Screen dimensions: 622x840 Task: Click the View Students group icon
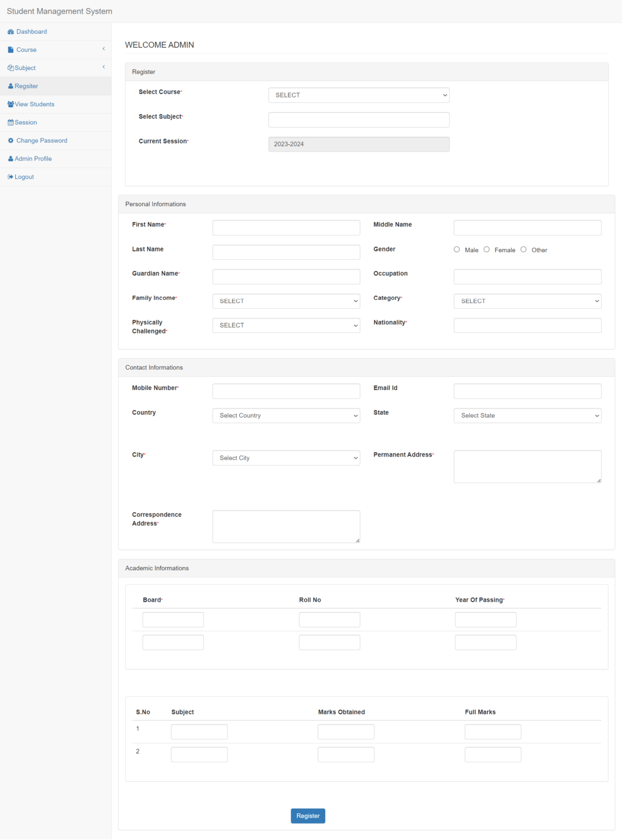[10, 104]
